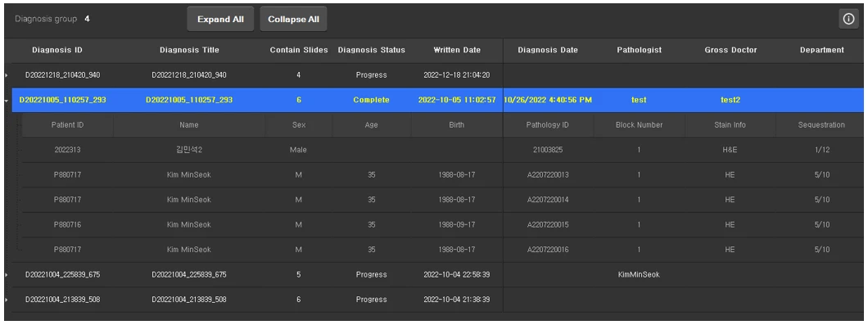Click the Korean name 김민석2
Screen dimensions: 868x325
coord(189,150)
